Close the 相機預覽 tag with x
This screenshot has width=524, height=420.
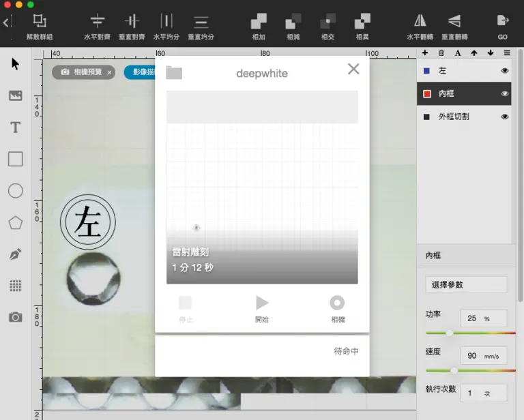pyautogui.click(x=110, y=72)
